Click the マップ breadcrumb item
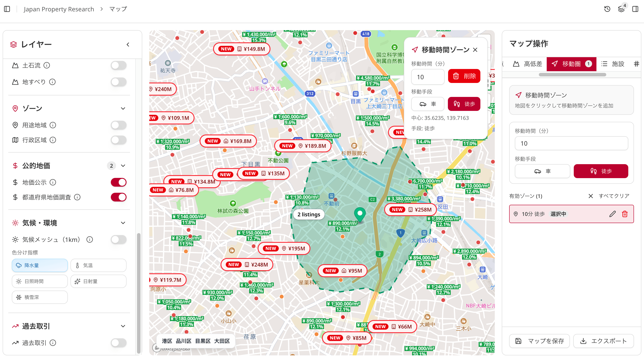Image resolution: width=644 pixels, height=358 pixels. click(x=118, y=9)
